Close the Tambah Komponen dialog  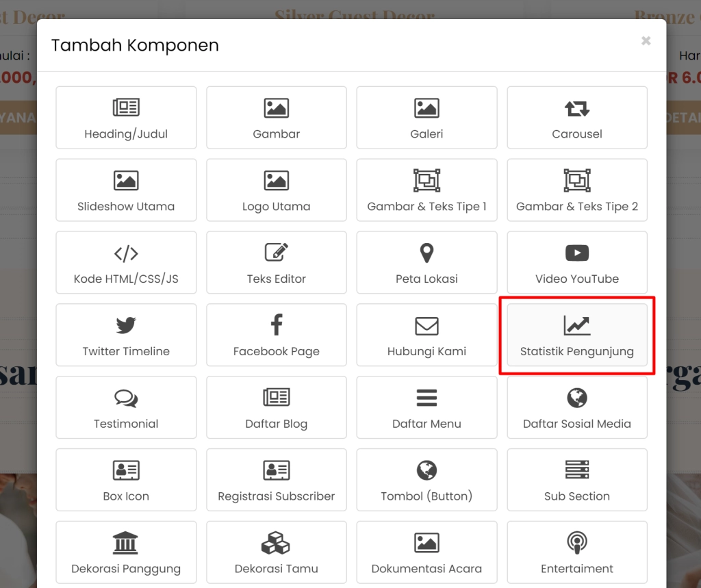(646, 40)
